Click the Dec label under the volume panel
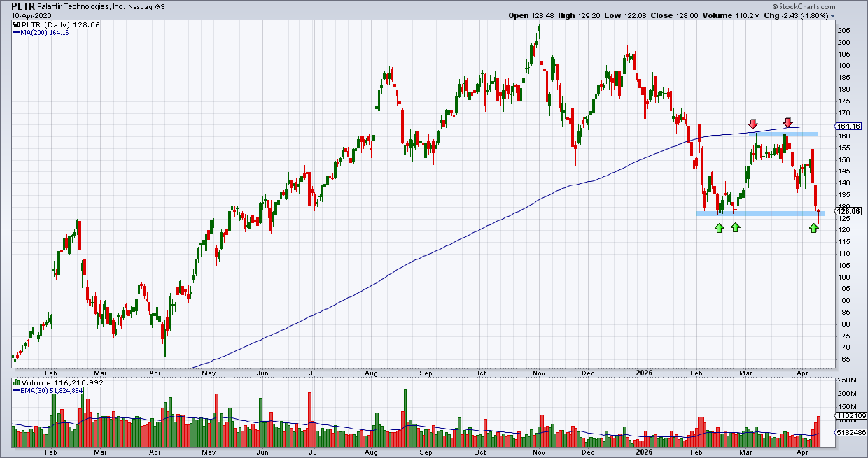This screenshot has width=868, height=458. tap(588, 453)
